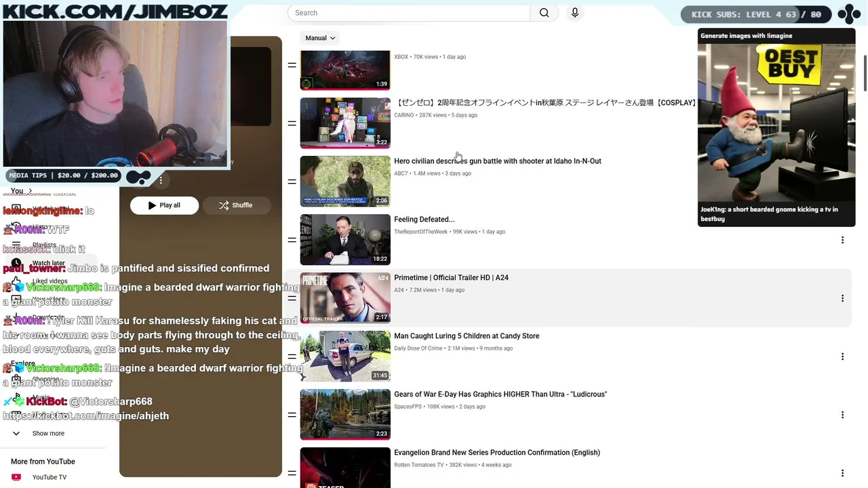Visit the ABC7 channel name
Screen dimensions: 868x488
tap(401, 174)
